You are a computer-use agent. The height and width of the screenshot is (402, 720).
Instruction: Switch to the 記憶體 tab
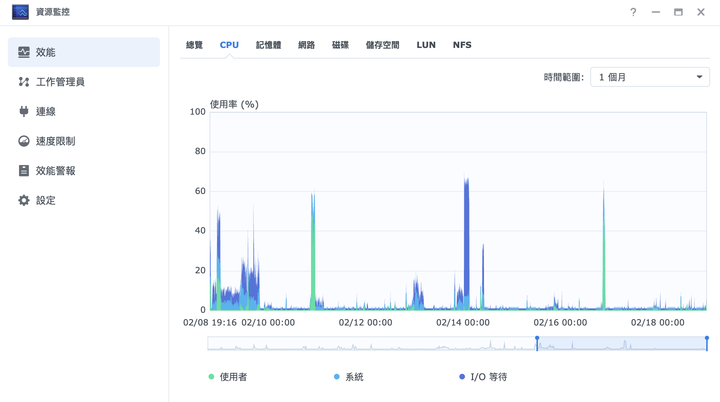[x=269, y=45]
